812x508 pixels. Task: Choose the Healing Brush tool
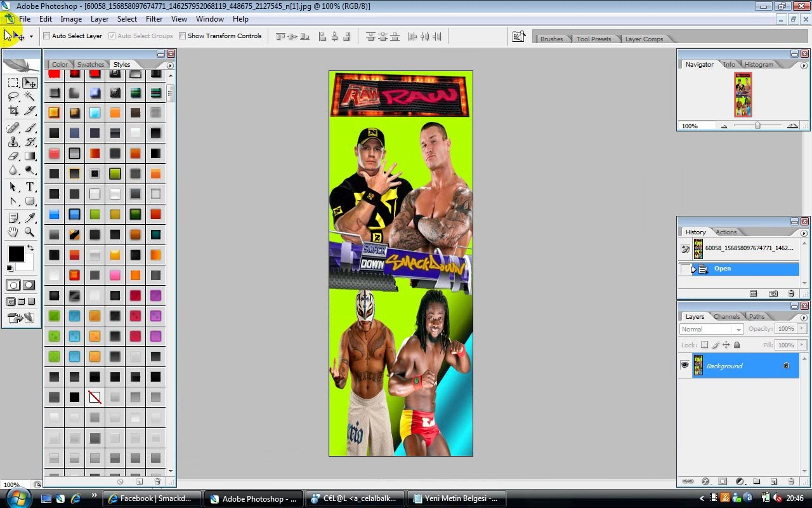[13, 128]
